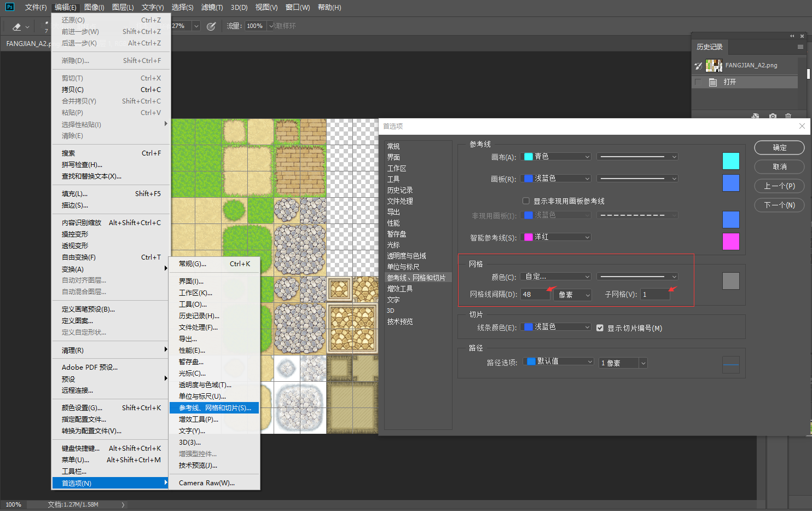
Task: Click the 取消 button
Action: pos(779,167)
